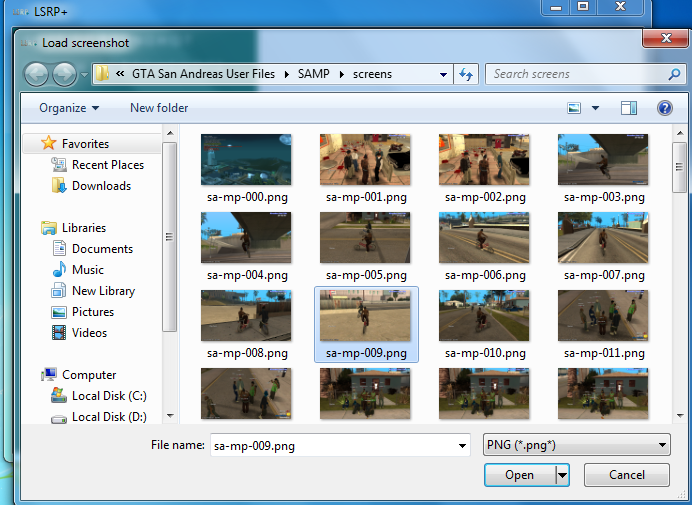This screenshot has height=505, width=692.
Task: Select Computer in the navigation pane
Action: pos(89,375)
